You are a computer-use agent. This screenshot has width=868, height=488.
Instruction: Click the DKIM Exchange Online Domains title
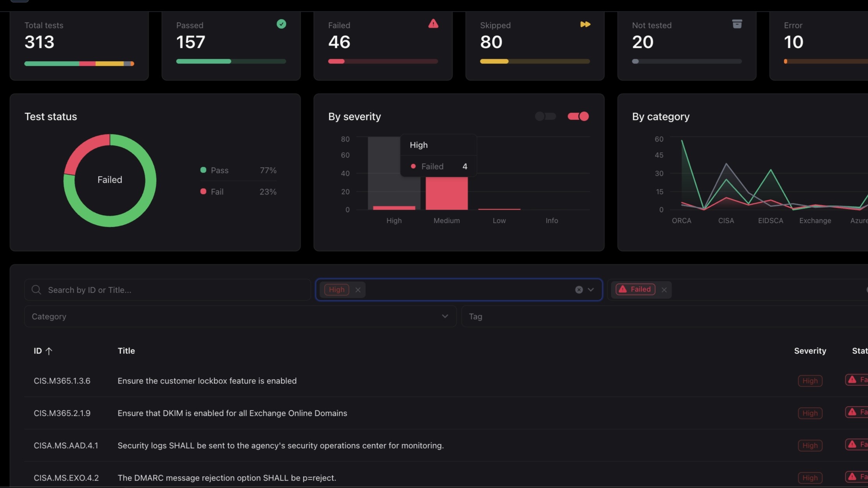click(232, 413)
